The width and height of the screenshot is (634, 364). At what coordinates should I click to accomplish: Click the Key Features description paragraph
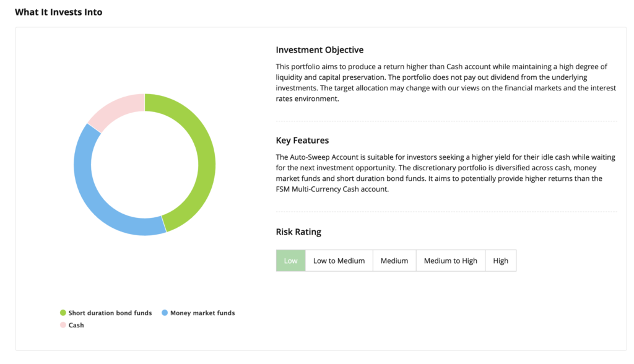coord(446,173)
